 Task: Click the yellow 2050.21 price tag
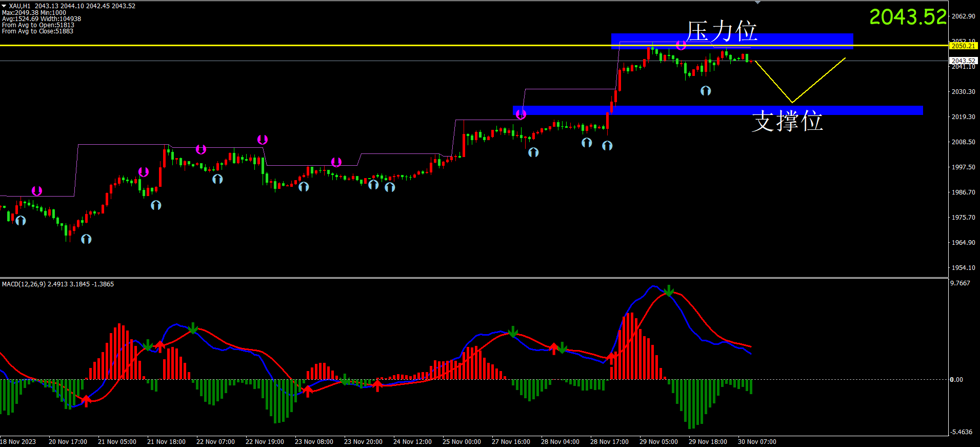click(963, 46)
